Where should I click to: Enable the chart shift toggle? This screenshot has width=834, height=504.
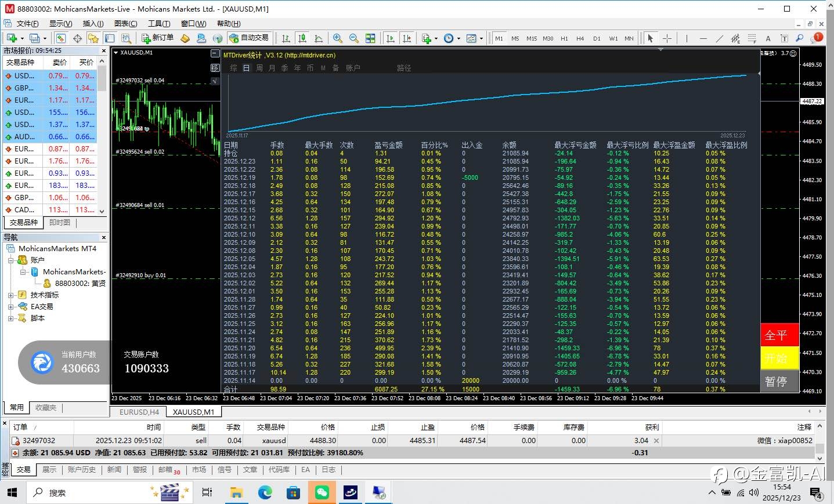[407, 38]
